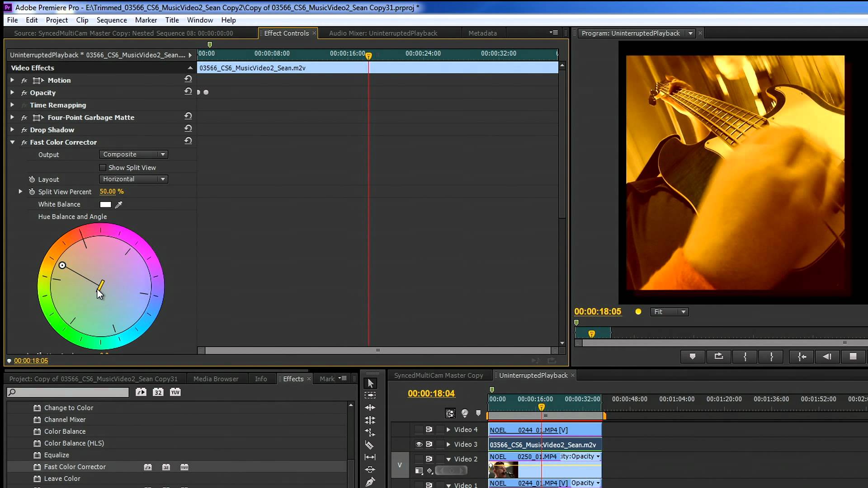This screenshot has width=868, height=488.
Task: Click the Add Marker button in Program monitor
Action: 692,357
